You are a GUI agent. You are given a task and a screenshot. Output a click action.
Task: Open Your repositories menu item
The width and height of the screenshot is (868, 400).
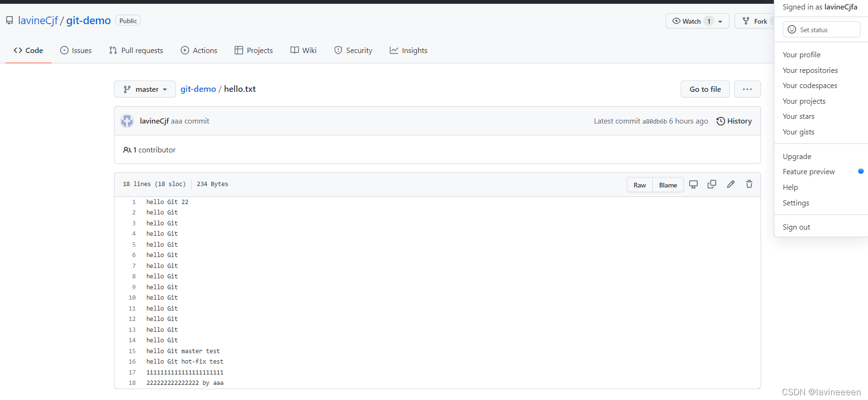(x=810, y=71)
